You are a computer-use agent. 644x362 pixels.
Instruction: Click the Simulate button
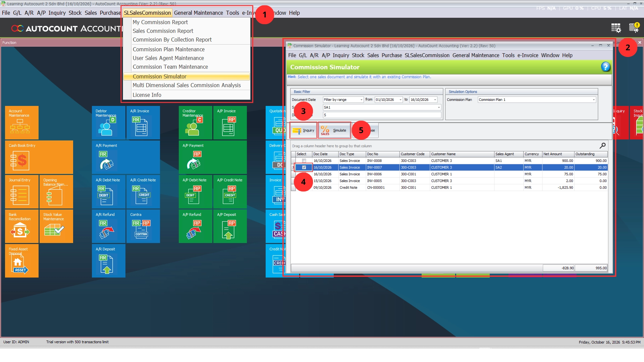click(x=334, y=130)
